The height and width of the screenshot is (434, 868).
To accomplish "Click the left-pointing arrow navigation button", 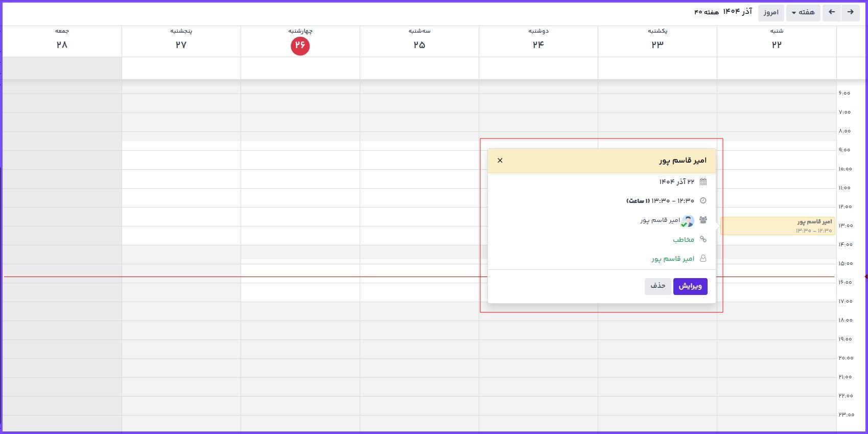I will tap(832, 12).
